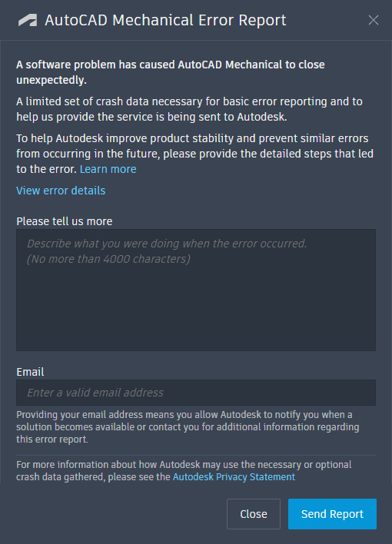Screen dimensions: 392x544
Task: Click the Autodesk logo in the title bar
Action: pos(28,20)
